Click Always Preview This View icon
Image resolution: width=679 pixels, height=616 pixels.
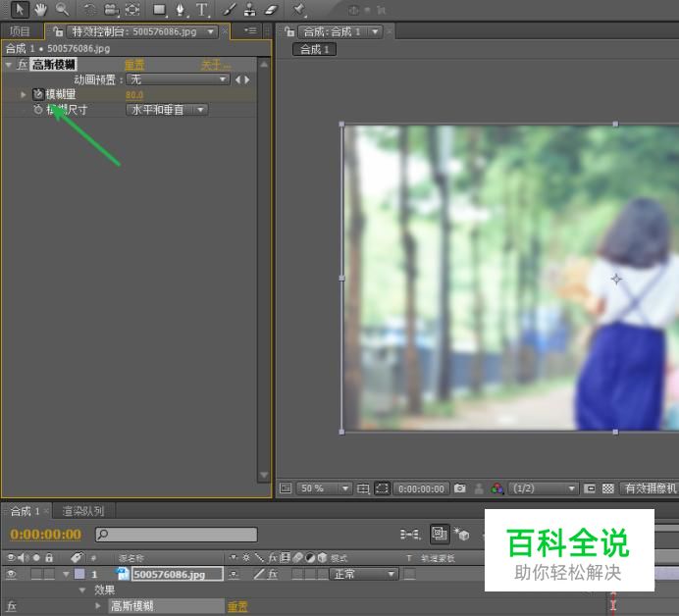[286, 488]
